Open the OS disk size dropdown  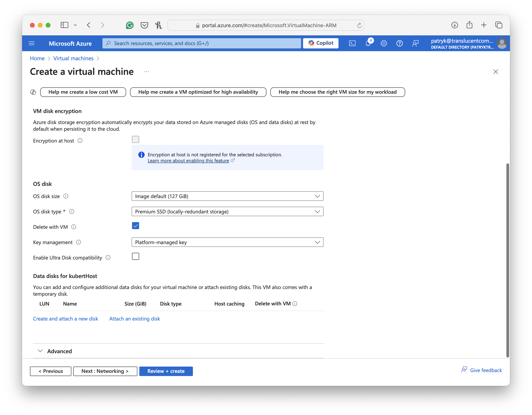coord(227,196)
